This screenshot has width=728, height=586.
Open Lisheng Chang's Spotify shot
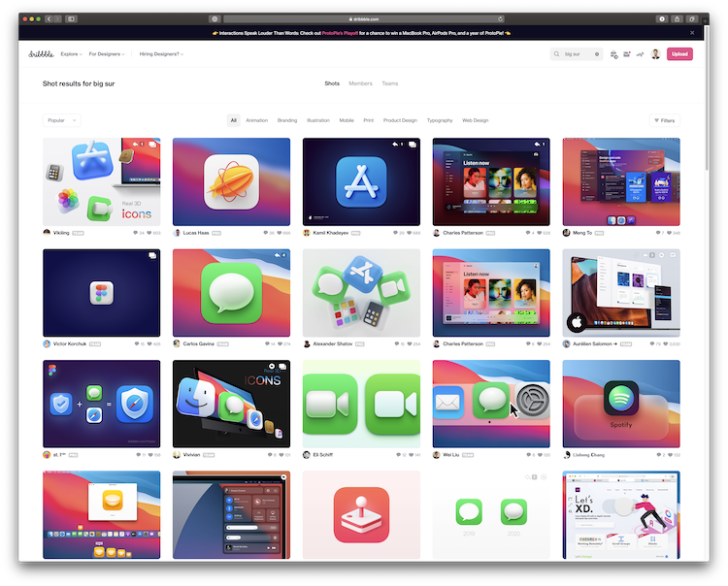(x=621, y=404)
